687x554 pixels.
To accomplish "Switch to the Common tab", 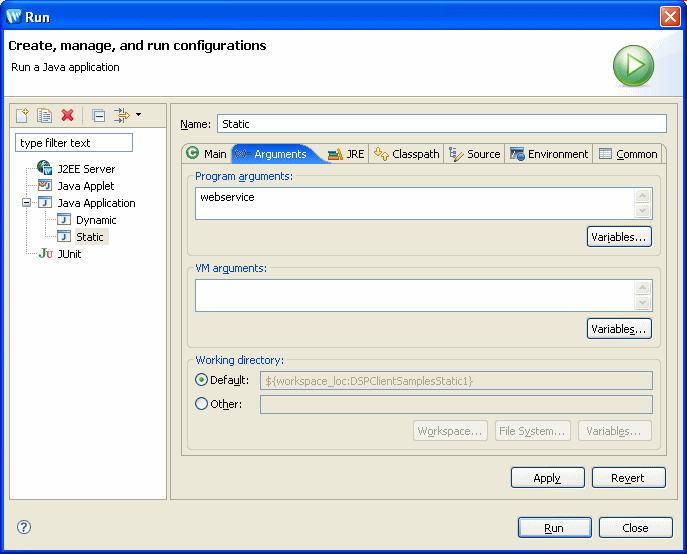I will 628,154.
